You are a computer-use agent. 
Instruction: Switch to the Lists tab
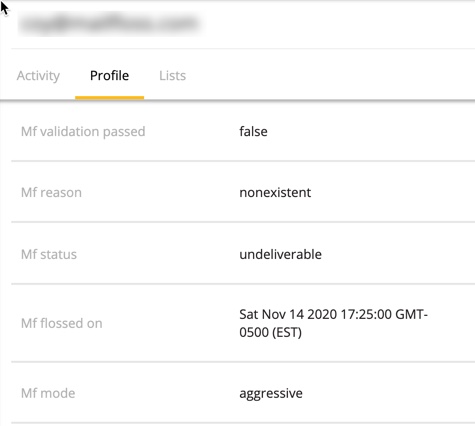[x=172, y=76]
